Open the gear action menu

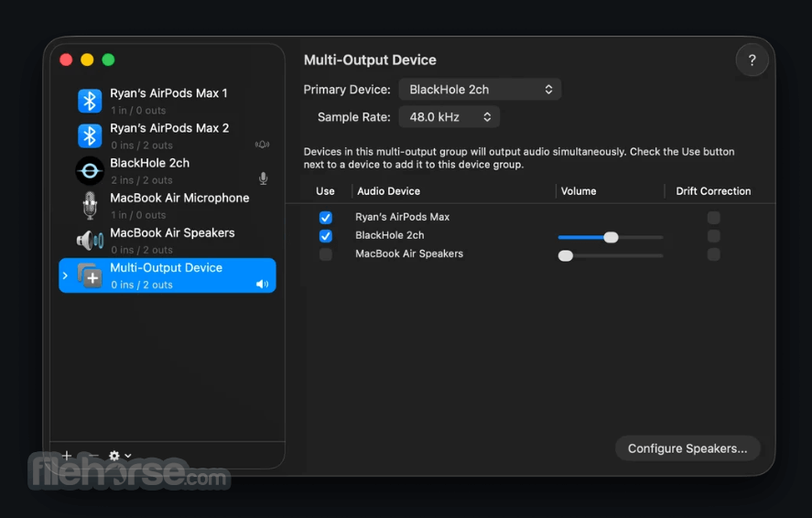click(x=120, y=456)
